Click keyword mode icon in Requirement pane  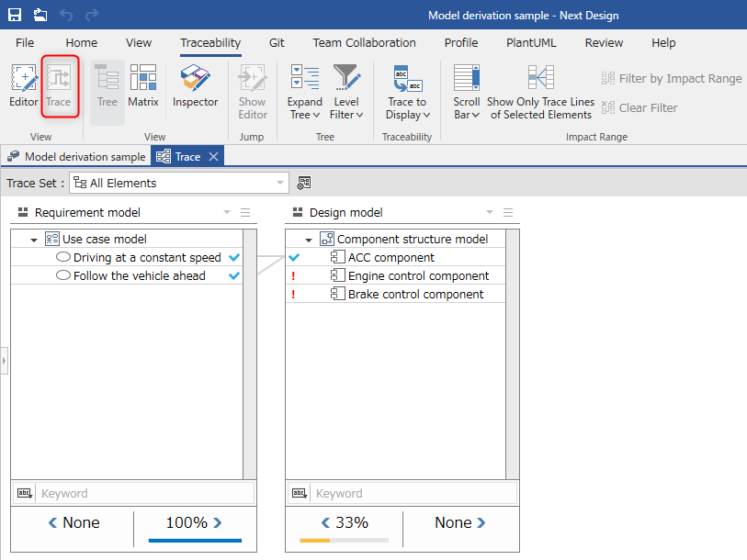(x=24, y=493)
